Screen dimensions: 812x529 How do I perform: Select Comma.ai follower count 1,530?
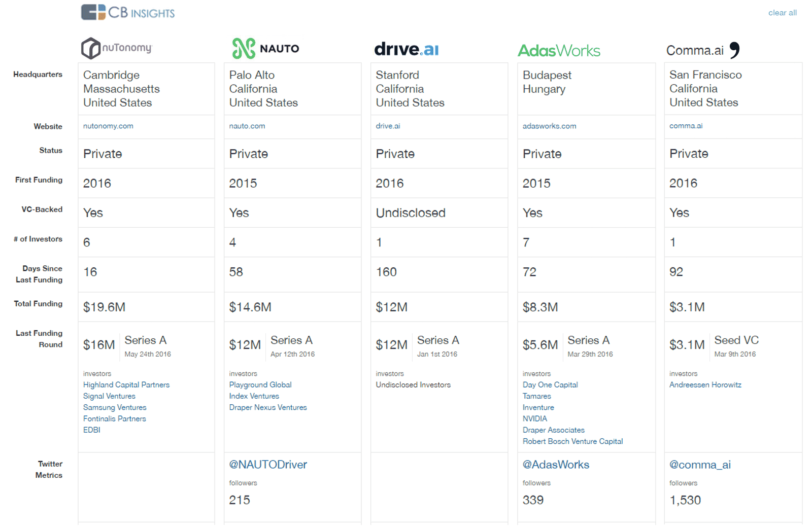pos(685,500)
